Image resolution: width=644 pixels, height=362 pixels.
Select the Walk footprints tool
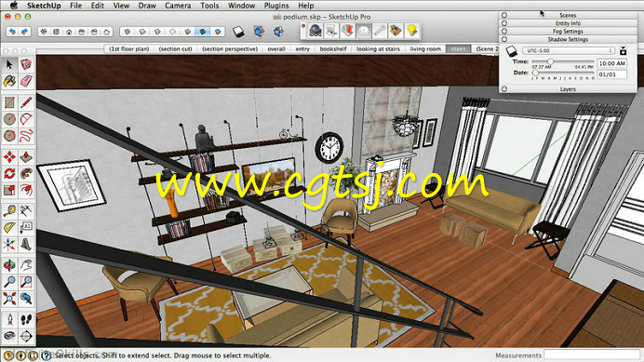point(26,320)
